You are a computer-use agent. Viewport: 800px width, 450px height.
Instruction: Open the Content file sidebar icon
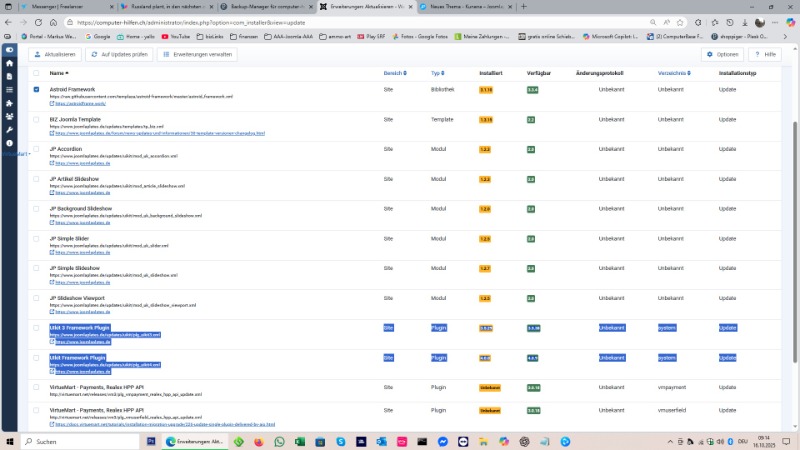(9, 76)
